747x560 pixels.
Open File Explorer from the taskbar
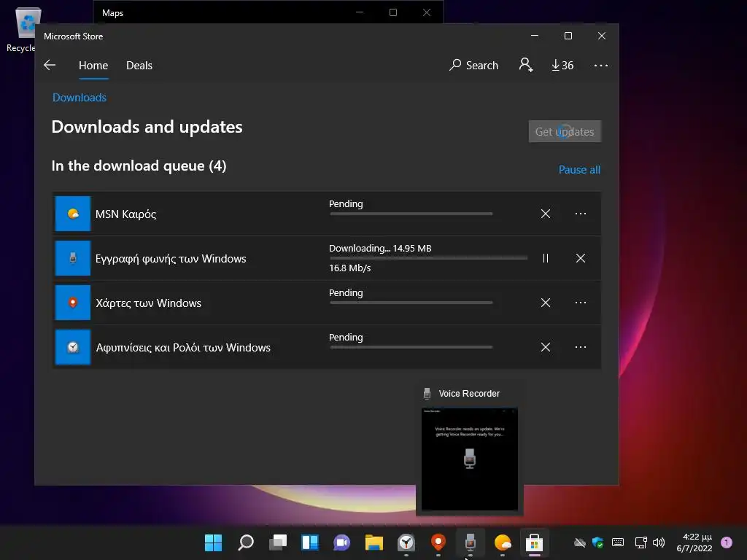(374, 542)
